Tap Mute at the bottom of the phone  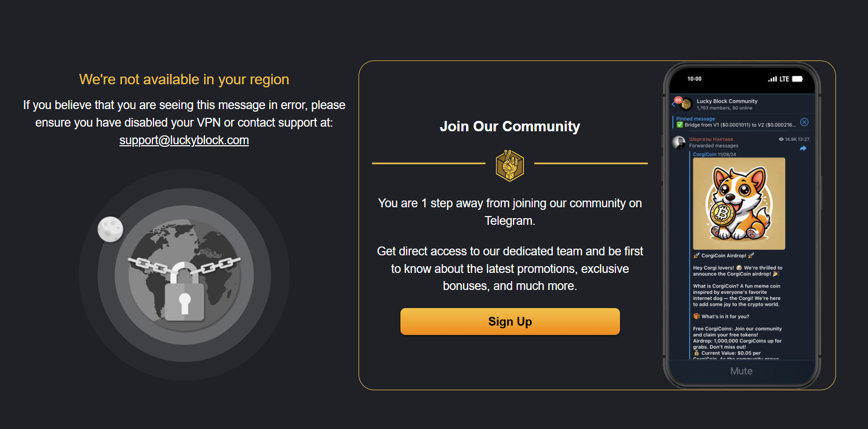point(741,371)
